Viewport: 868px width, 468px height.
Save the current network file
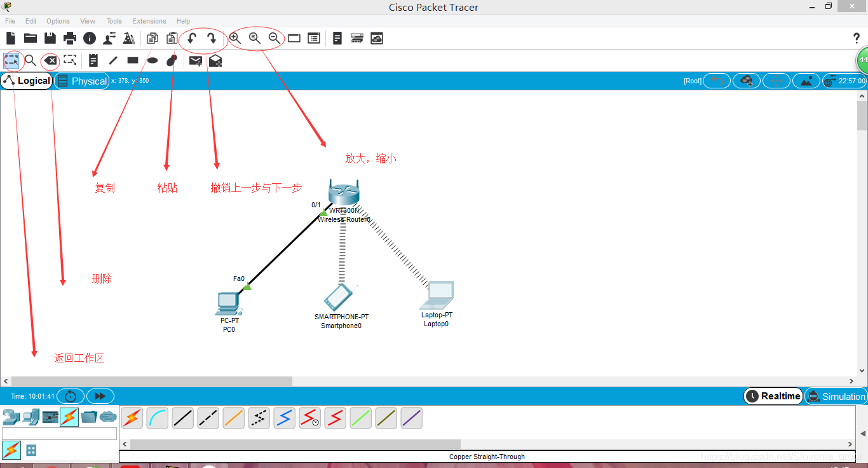coord(50,38)
